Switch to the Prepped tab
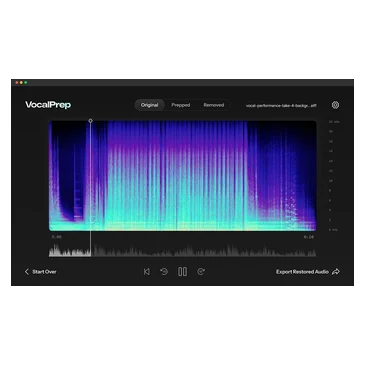 coord(181,105)
